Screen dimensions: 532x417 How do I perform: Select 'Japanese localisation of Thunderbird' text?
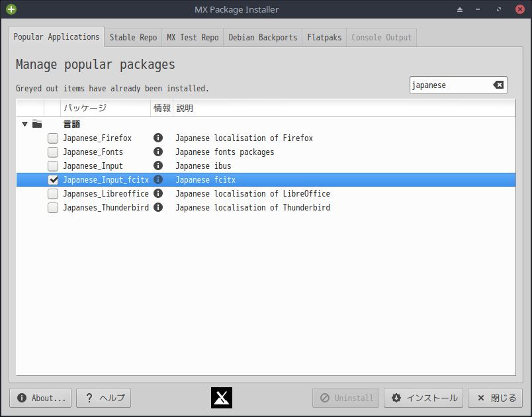pos(253,208)
